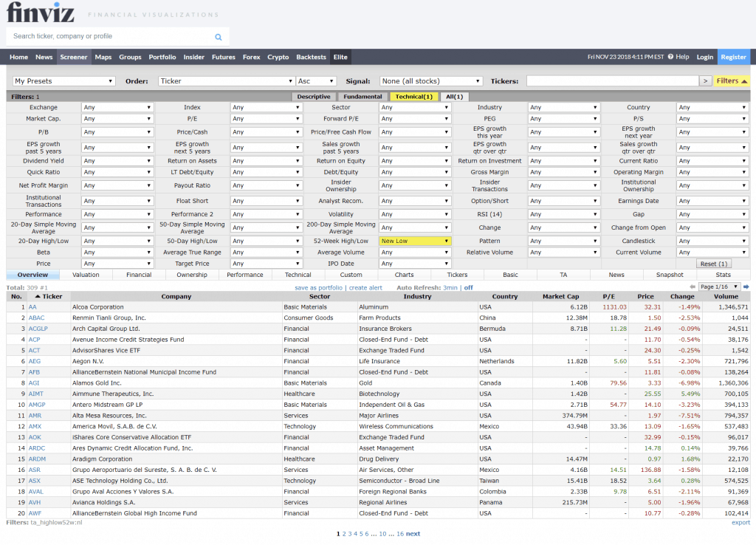Click save as portfolio link
The height and width of the screenshot is (545, 756).
coord(319,288)
